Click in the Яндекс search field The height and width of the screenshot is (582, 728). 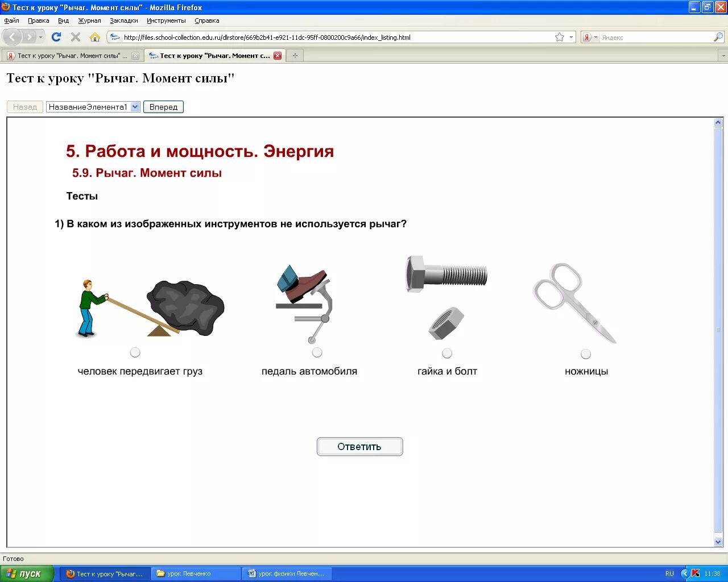pos(656,37)
